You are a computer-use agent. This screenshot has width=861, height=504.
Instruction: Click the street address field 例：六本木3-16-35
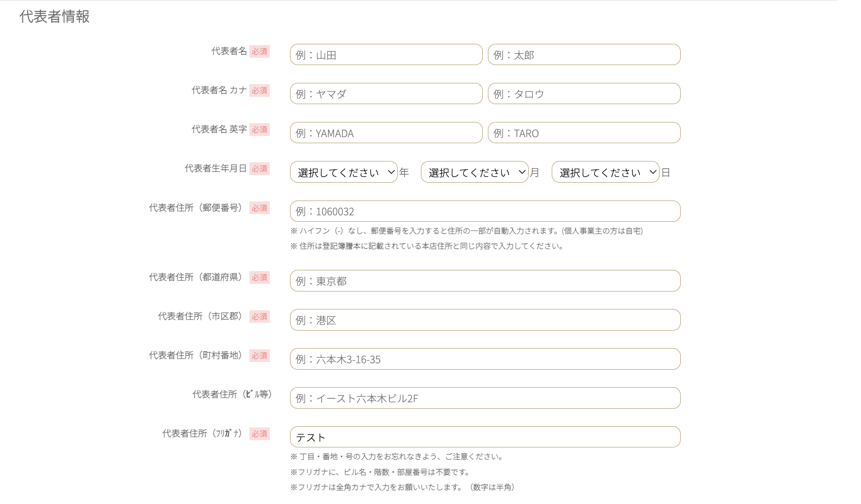click(485, 359)
